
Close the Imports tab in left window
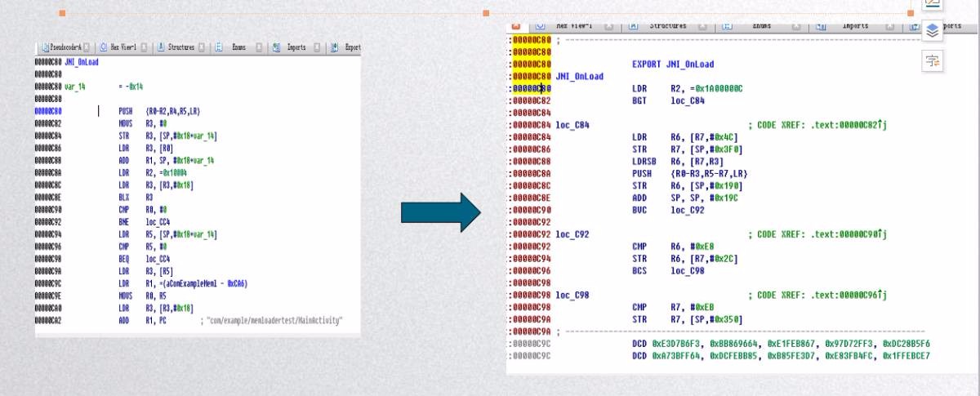pyautogui.click(x=317, y=47)
